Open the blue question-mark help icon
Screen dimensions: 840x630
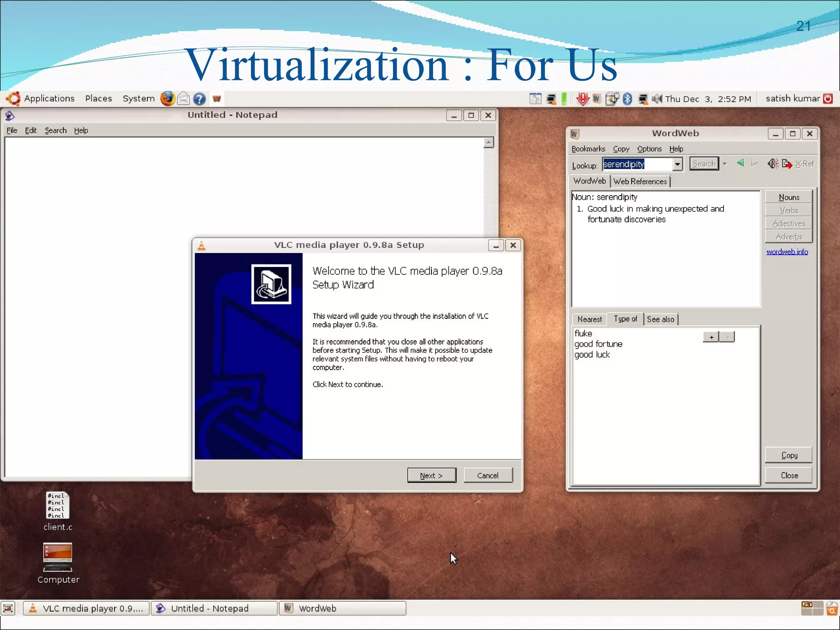tap(199, 99)
